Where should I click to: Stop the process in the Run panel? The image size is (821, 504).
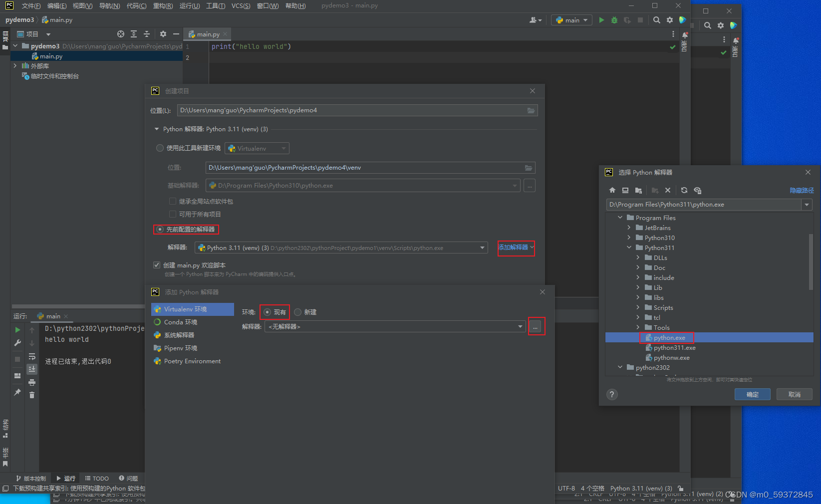click(17, 359)
